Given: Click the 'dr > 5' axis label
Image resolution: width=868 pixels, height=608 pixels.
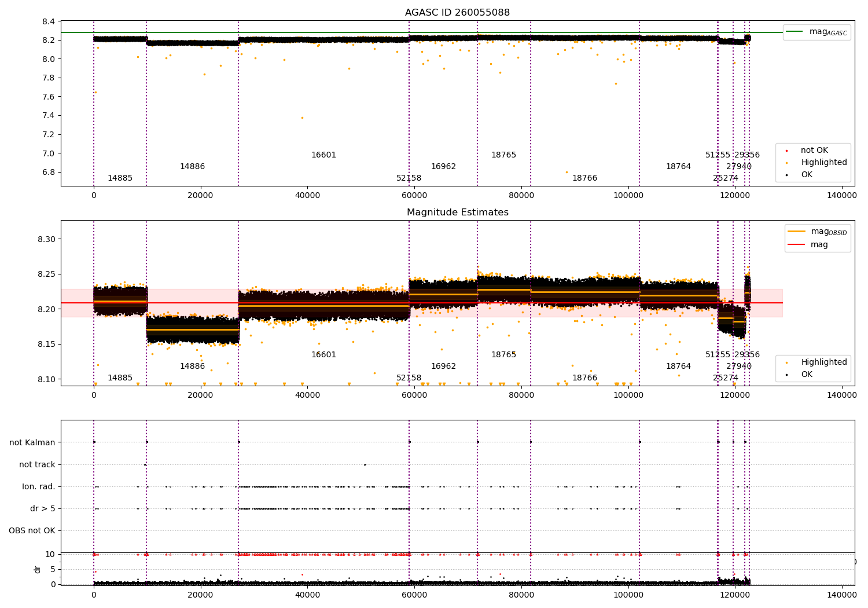Looking at the screenshot, I should pyautogui.click(x=43, y=509).
